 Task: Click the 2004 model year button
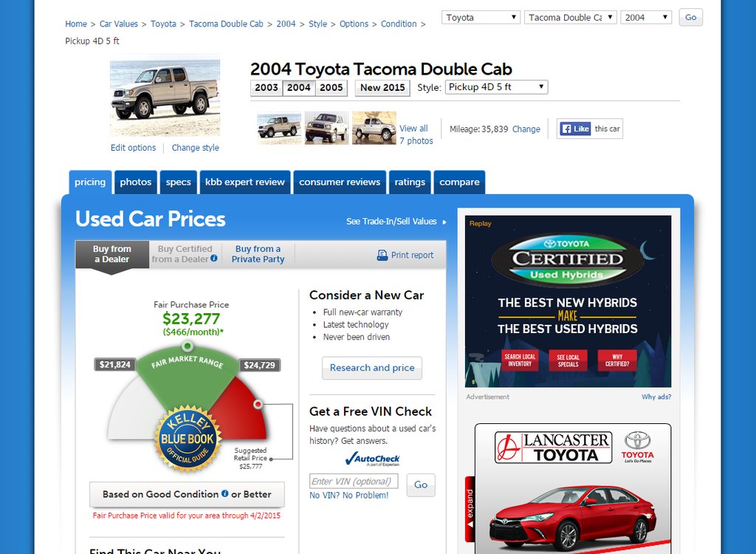[x=299, y=88]
